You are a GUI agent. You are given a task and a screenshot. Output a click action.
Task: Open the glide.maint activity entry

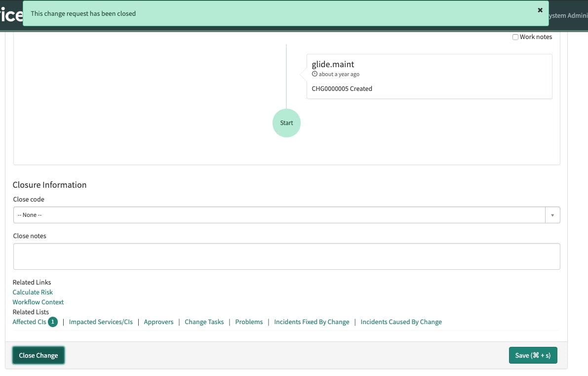click(333, 64)
